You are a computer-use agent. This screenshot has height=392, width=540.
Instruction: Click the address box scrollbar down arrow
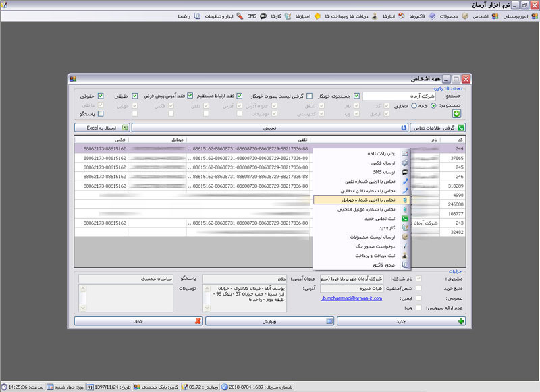pos(207,308)
